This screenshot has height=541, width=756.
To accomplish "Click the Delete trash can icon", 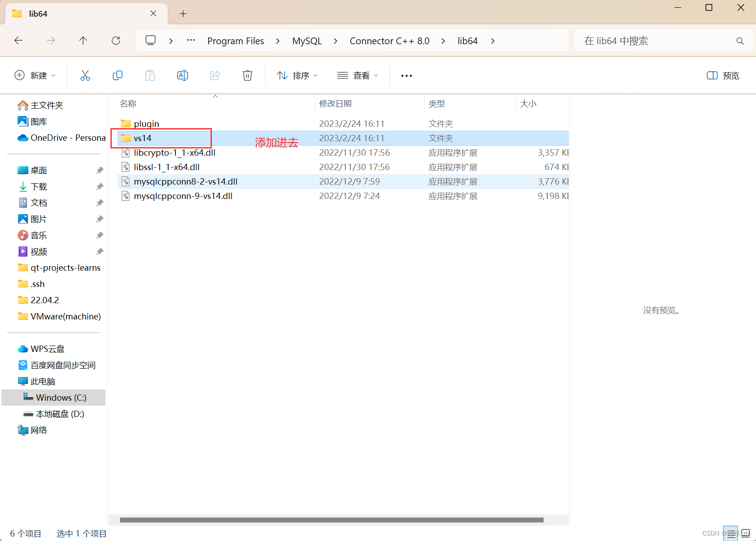I will coord(247,75).
